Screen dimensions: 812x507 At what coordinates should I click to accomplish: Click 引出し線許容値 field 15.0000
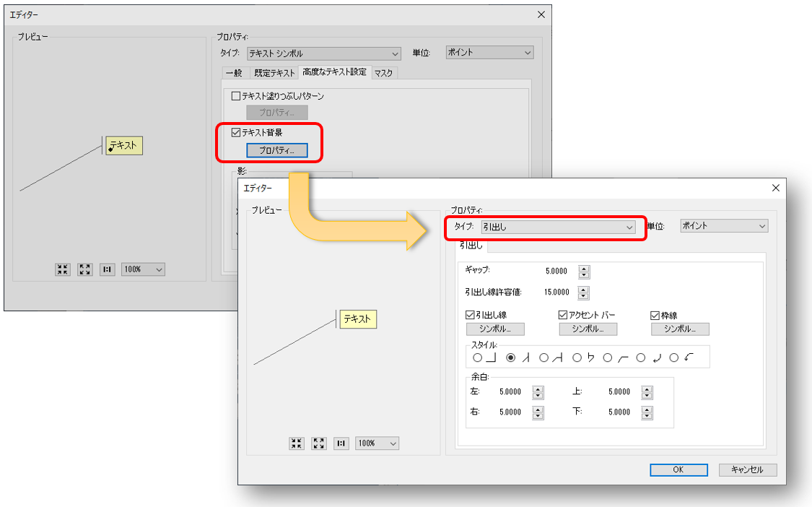[556, 292]
